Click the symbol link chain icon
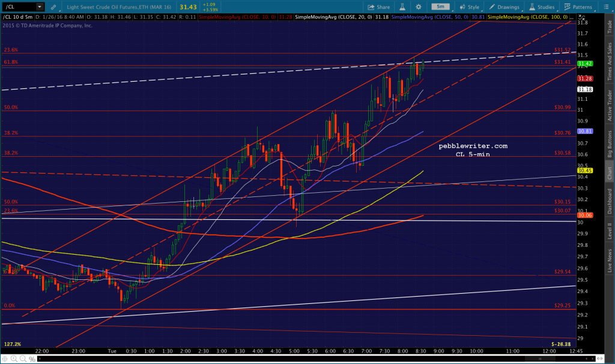 tap(53, 7)
